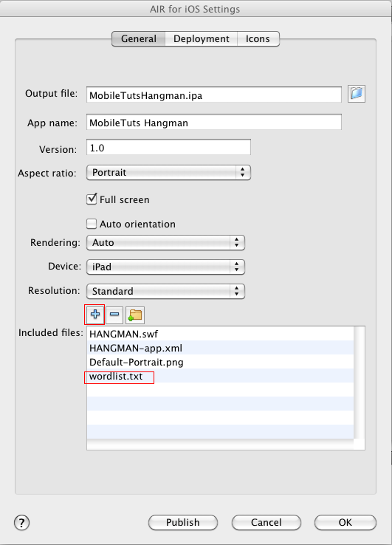
Task: Click the Cancel button
Action: pos(267,522)
